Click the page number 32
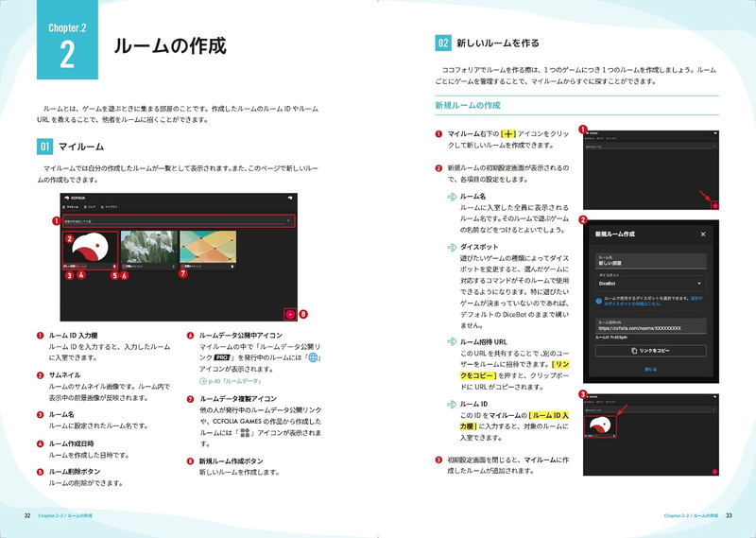The image size is (756, 538). (27, 515)
